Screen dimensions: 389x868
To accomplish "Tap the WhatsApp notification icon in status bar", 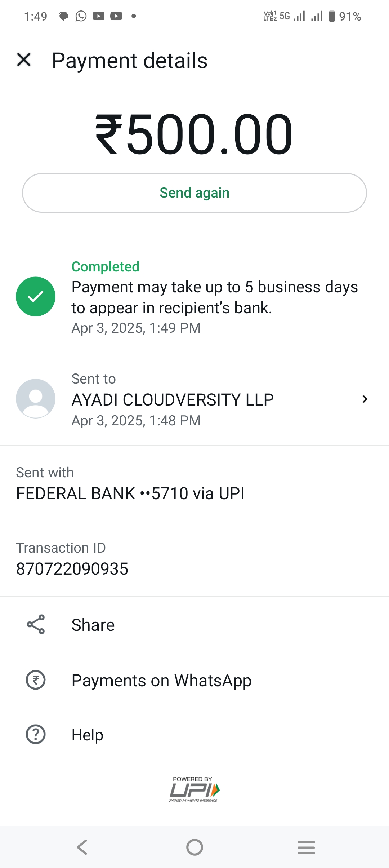I will coord(81,16).
